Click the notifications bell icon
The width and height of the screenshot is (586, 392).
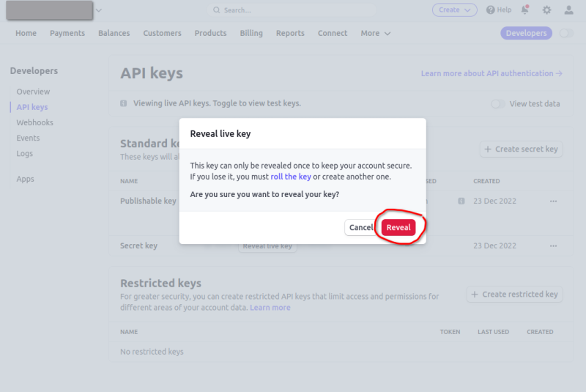525,10
